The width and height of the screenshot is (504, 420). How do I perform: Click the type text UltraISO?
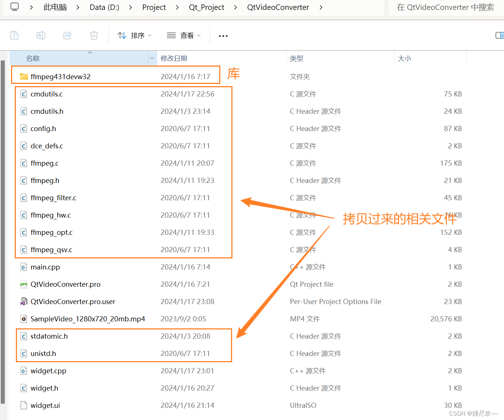click(303, 405)
